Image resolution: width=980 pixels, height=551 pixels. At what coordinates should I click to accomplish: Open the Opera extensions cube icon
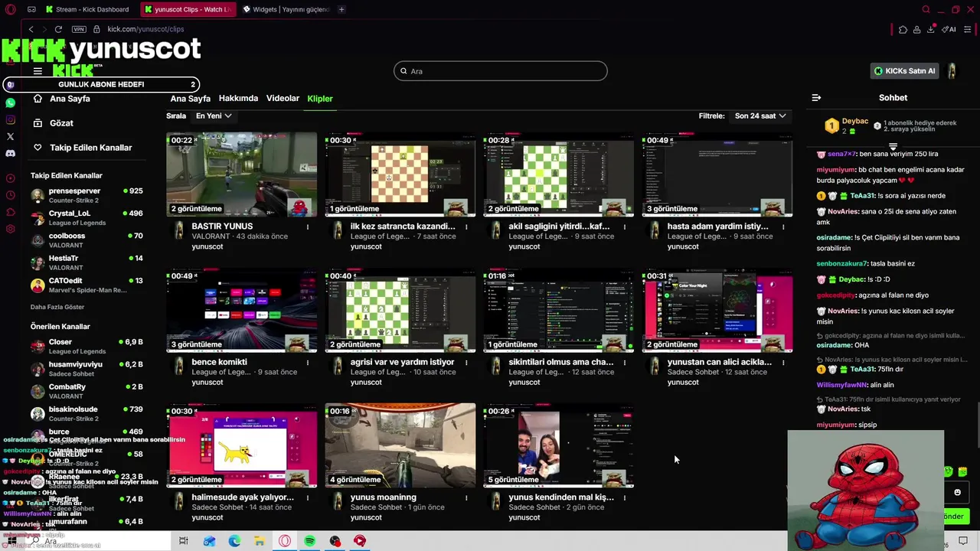[903, 29]
